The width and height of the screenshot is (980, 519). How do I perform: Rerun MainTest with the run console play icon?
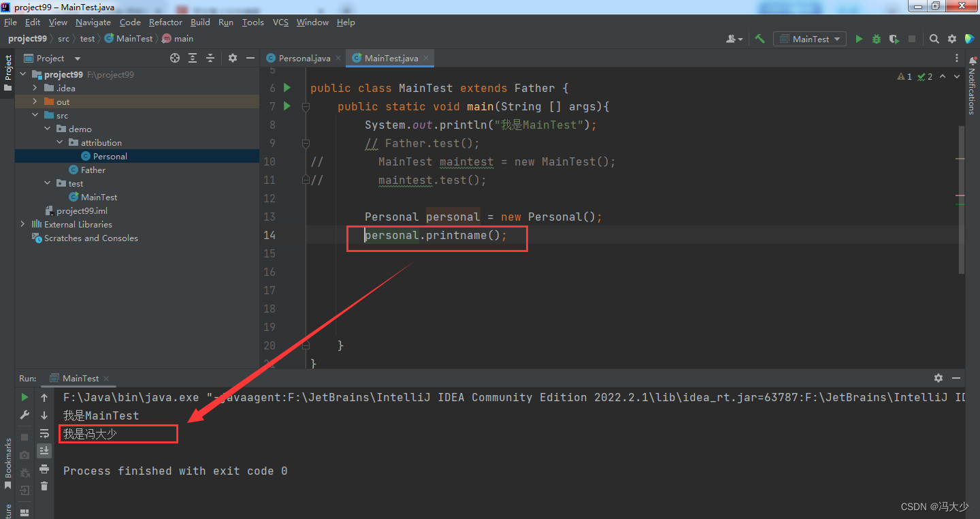(x=24, y=397)
